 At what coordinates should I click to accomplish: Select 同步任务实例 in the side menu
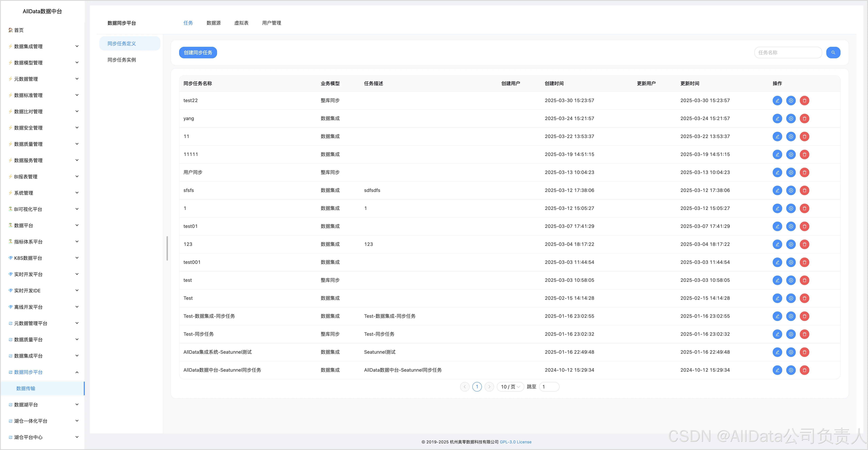point(130,60)
